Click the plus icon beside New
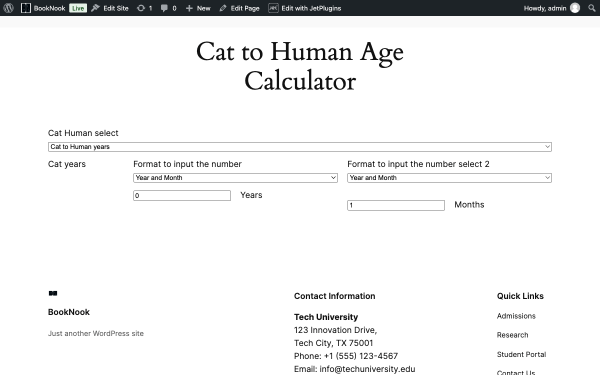The width and height of the screenshot is (600, 375). point(189,8)
